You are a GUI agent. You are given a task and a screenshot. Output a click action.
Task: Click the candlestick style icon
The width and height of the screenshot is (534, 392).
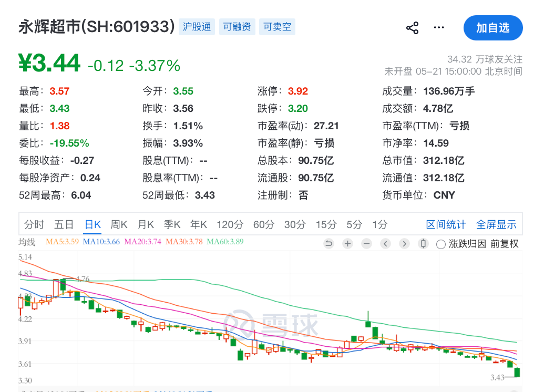(423, 243)
